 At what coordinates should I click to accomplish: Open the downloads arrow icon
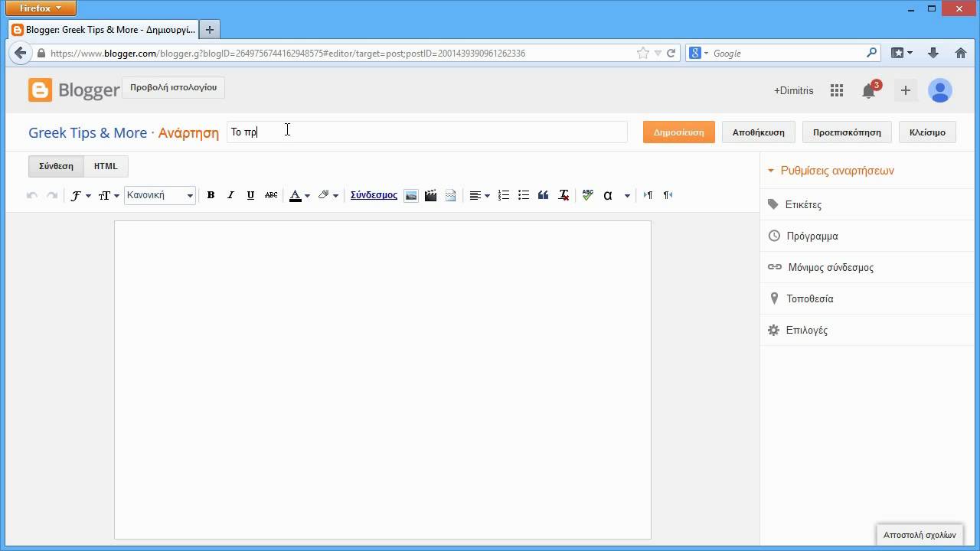(933, 54)
